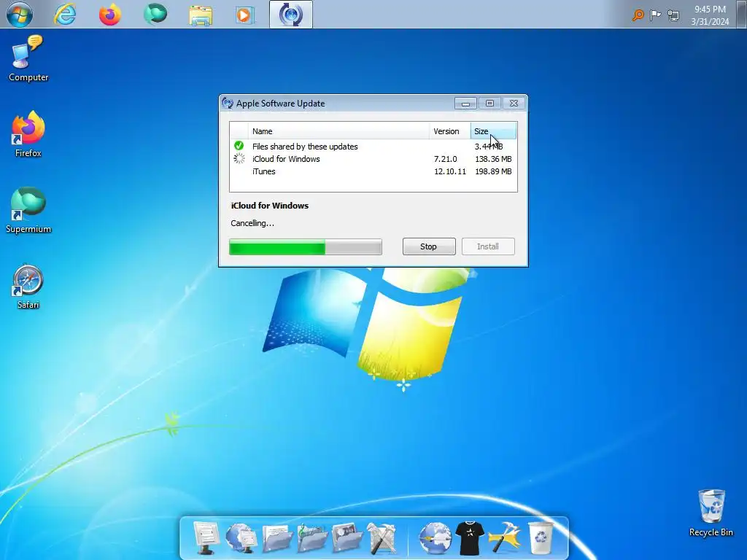Open the documents folder in the dock

pos(276,538)
